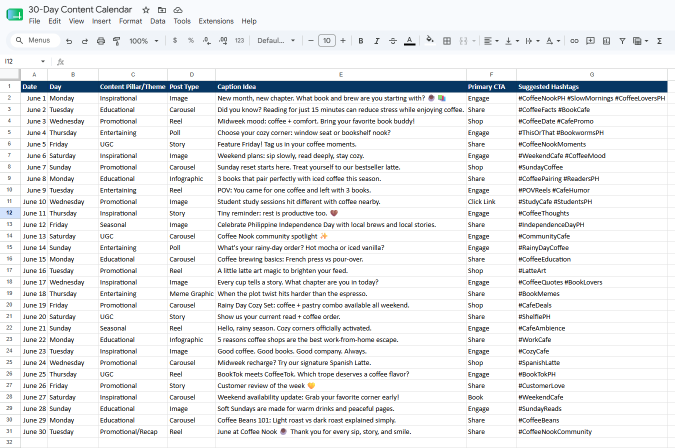Click the Create a filter funnel icon
Image resolution: width=675 pixels, height=448 pixels.
(622, 41)
